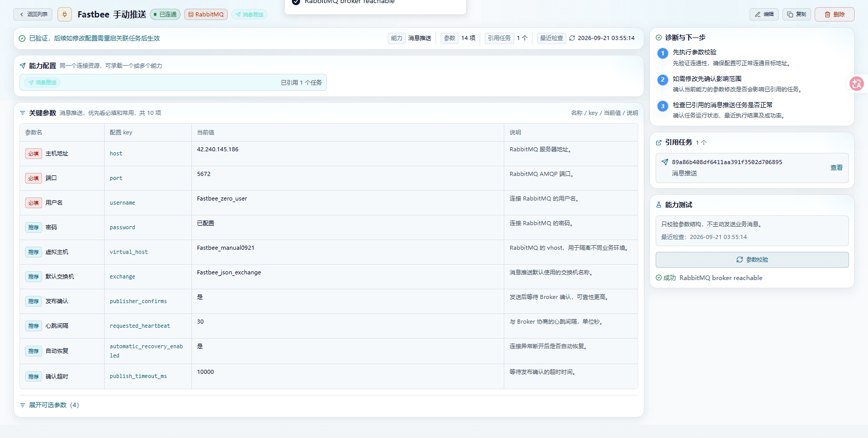868x438 pixels.
Task: Click exchange value Fastbee_json_exchange
Action: click(229, 272)
